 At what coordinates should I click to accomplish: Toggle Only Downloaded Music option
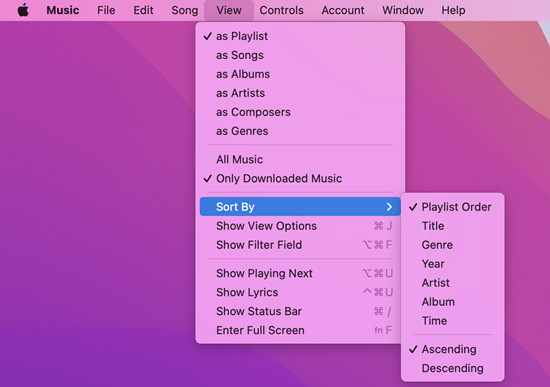(300, 178)
